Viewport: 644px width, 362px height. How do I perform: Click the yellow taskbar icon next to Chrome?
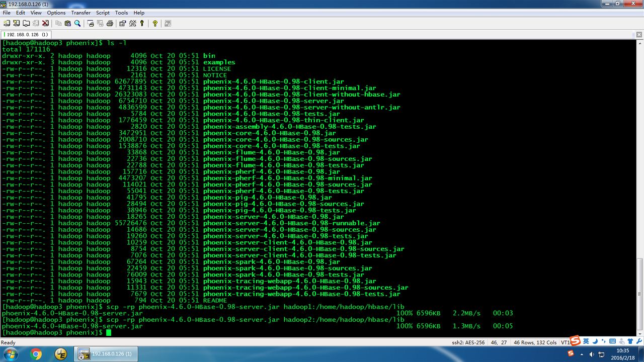(61, 354)
